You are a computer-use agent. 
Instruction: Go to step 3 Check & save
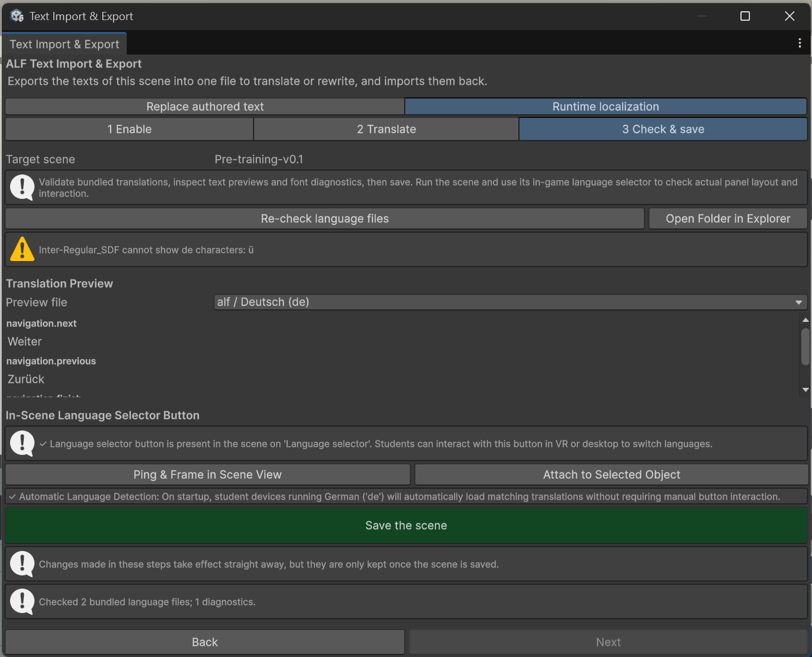663,129
